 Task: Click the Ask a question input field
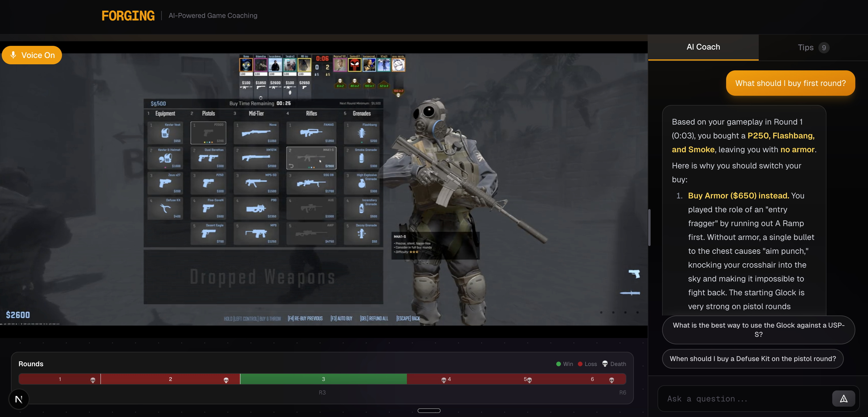click(745, 399)
